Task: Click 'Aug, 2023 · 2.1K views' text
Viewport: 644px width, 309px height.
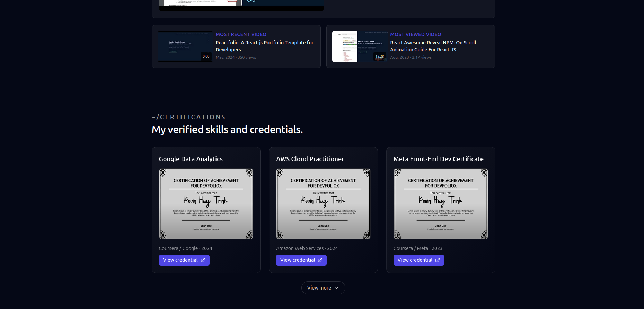Action: coord(411,57)
